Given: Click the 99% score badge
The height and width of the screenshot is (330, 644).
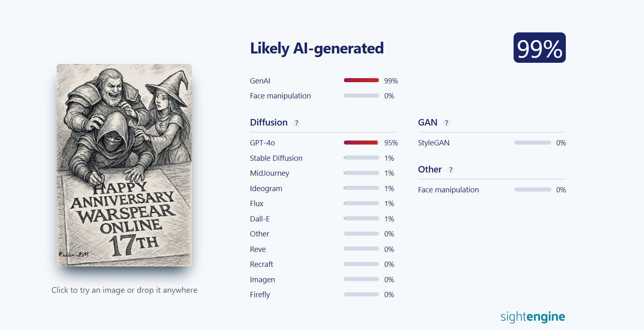Looking at the screenshot, I should click(x=540, y=48).
